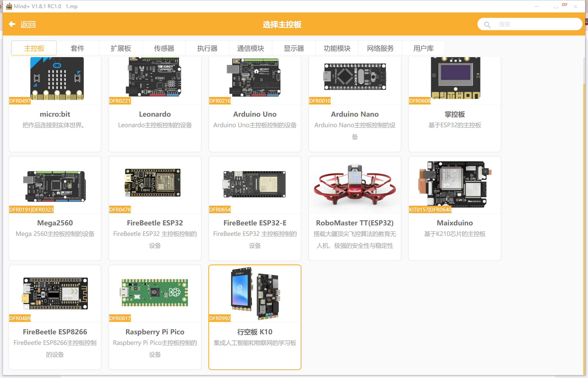Click the 行空板 K10 title text

(x=255, y=332)
